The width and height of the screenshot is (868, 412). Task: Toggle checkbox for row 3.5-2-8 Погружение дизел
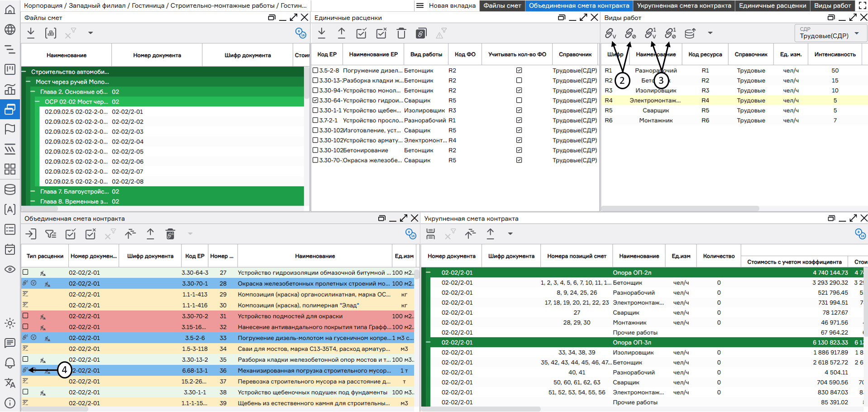point(316,71)
